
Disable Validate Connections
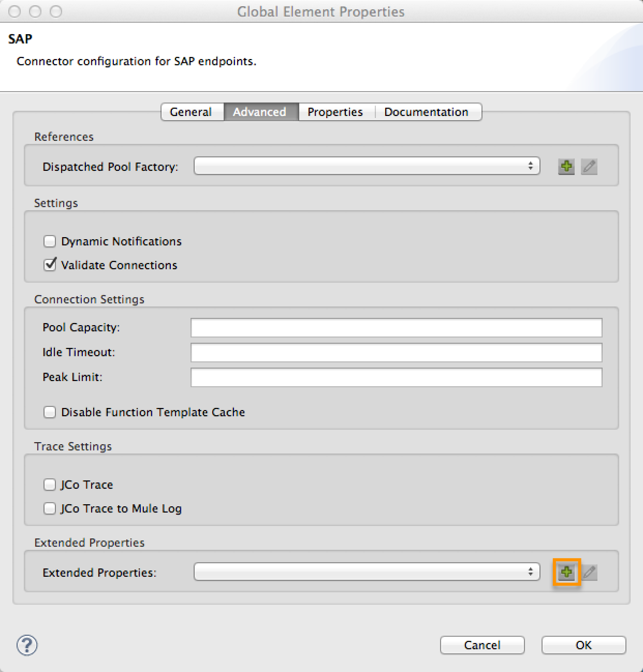pyautogui.click(x=50, y=265)
